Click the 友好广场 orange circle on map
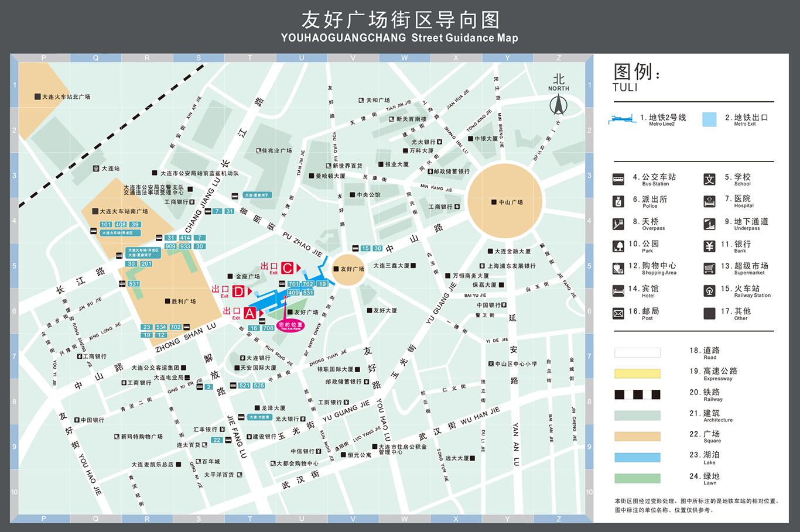This screenshot has width=800, height=532. coord(348,270)
